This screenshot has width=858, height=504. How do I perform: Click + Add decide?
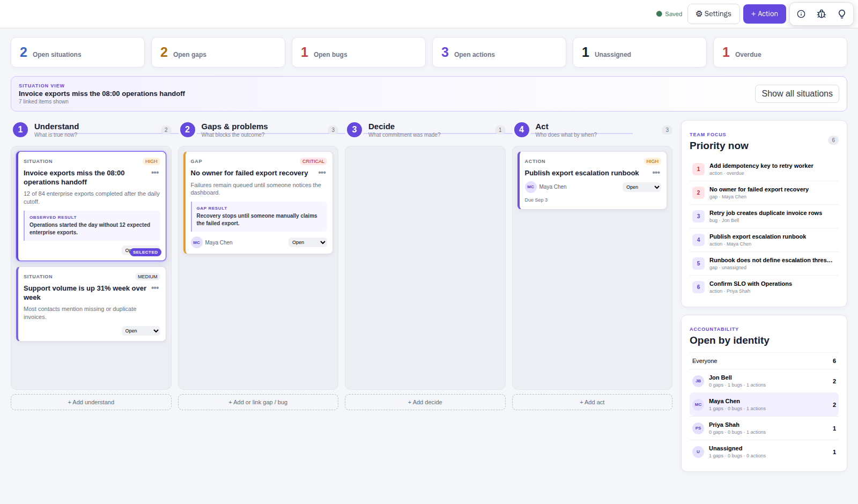click(425, 402)
